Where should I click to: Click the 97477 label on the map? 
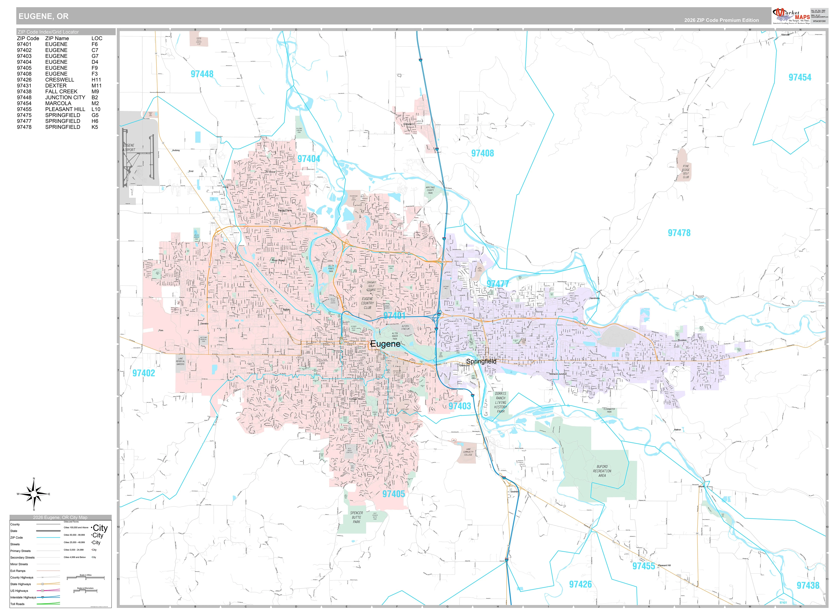tap(498, 284)
